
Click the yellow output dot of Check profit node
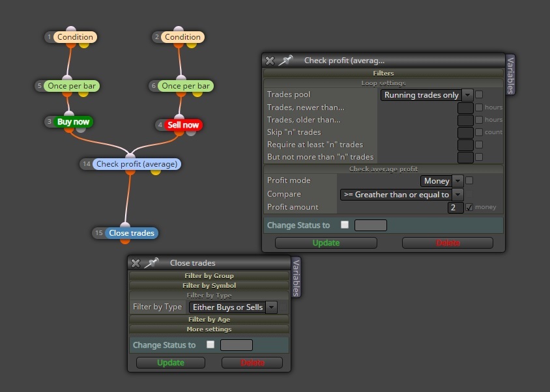pyautogui.click(x=156, y=172)
